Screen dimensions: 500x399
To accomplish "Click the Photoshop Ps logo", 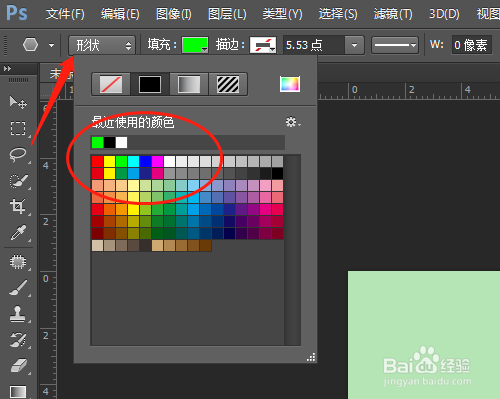I will coord(17,13).
